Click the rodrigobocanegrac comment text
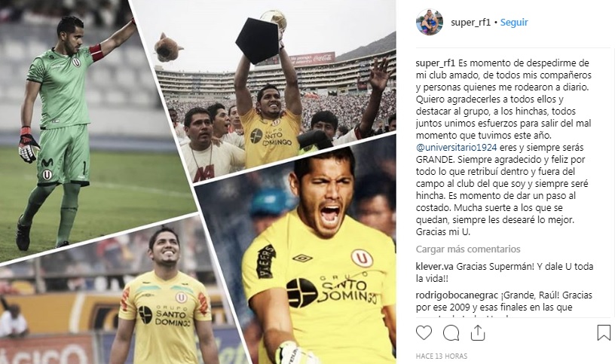Image resolution: width=615 pixels, height=364 pixels. [504, 301]
